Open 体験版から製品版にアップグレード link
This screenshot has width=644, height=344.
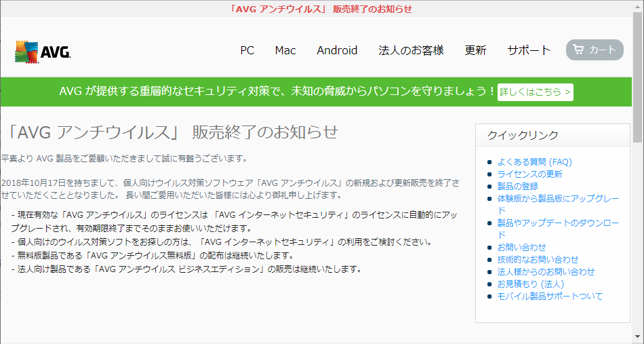pos(558,205)
